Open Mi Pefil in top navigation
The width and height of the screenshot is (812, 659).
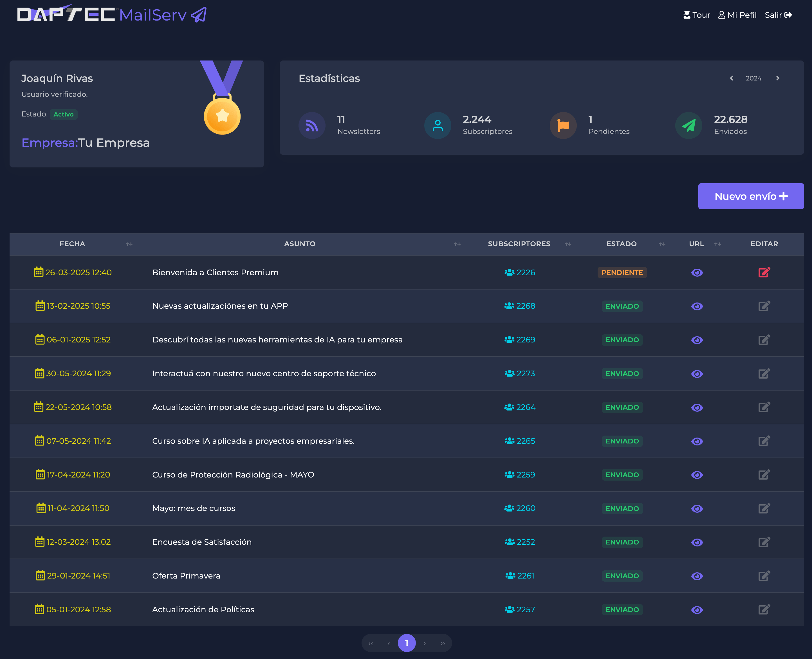click(737, 15)
